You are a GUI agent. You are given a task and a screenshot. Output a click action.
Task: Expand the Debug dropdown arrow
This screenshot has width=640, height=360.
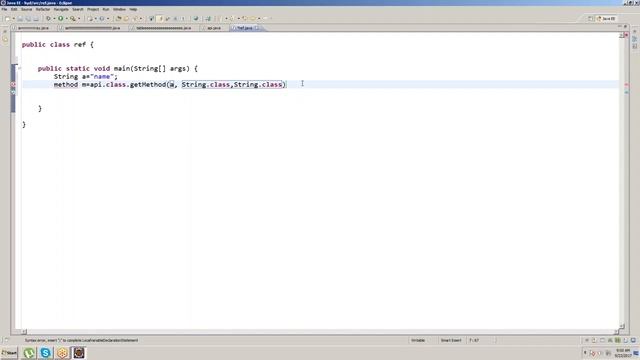click(x=54, y=18)
